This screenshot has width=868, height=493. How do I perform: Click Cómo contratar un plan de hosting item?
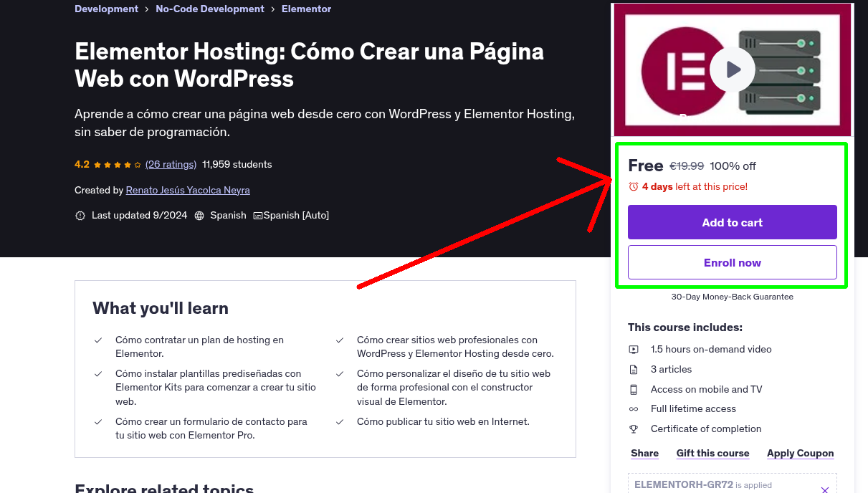pos(199,347)
